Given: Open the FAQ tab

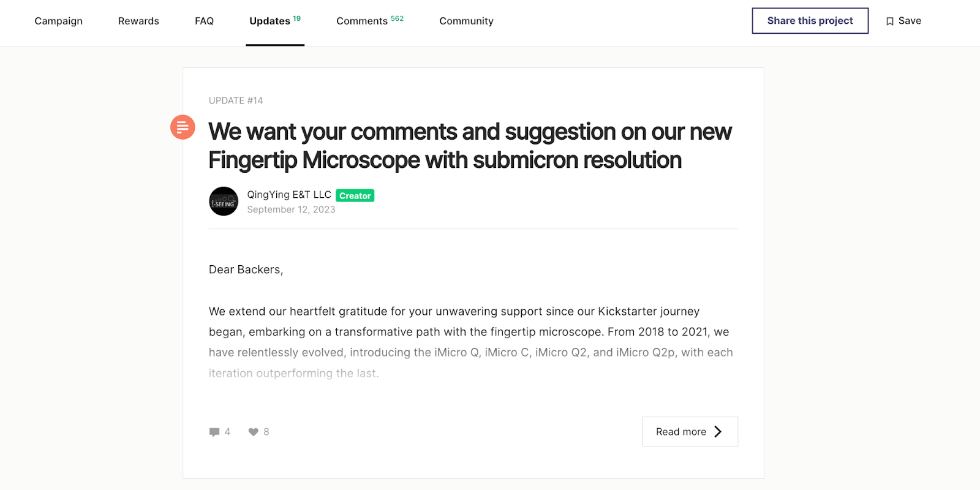Looking at the screenshot, I should tap(204, 21).
